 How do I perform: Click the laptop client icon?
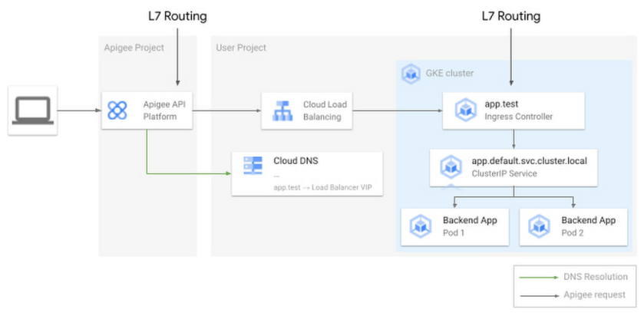pyautogui.click(x=32, y=110)
